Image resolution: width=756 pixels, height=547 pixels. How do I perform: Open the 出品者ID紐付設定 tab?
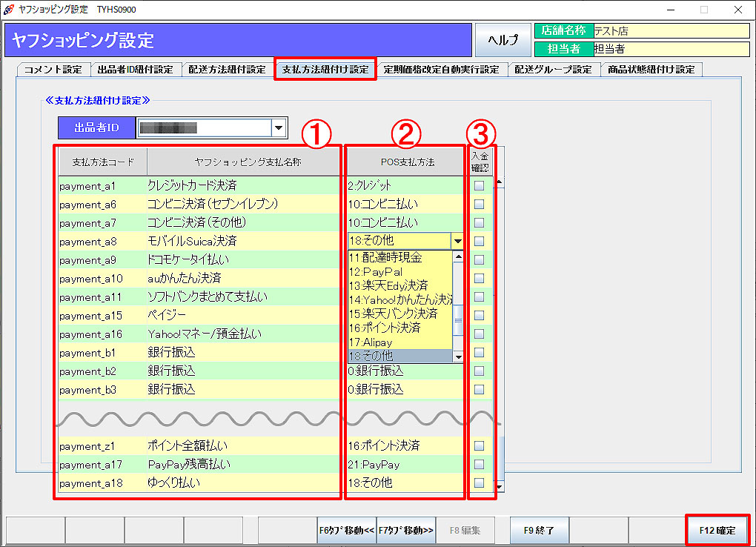[x=135, y=70]
